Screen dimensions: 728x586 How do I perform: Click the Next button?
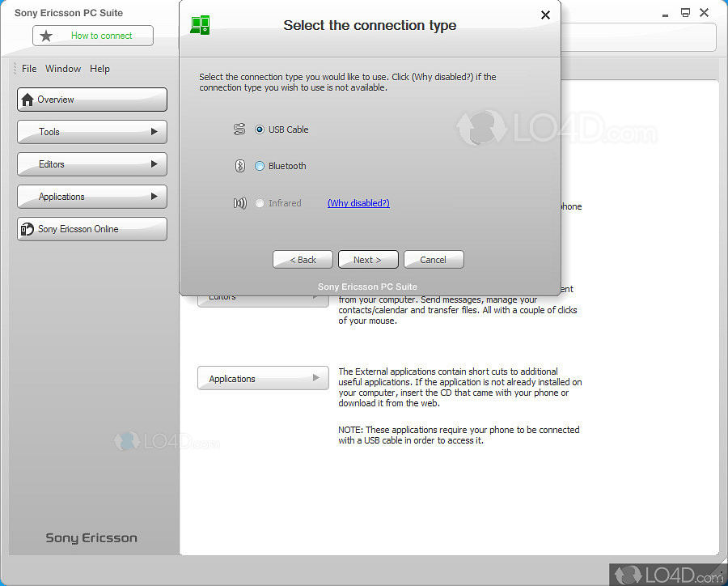pyautogui.click(x=368, y=259)
